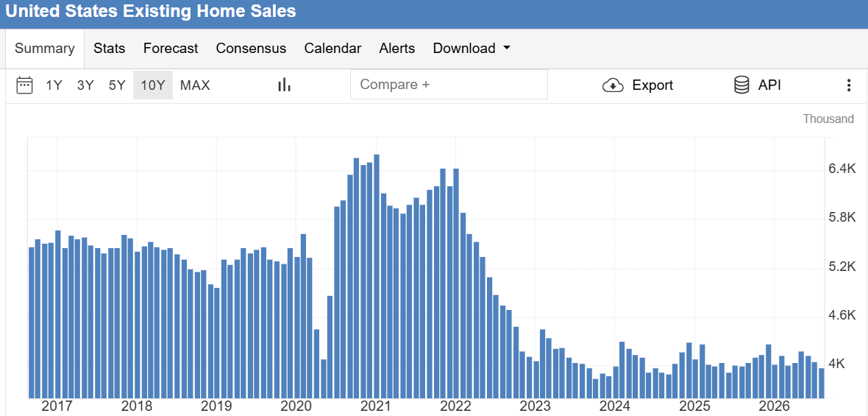Open the Stats tab

109,48
